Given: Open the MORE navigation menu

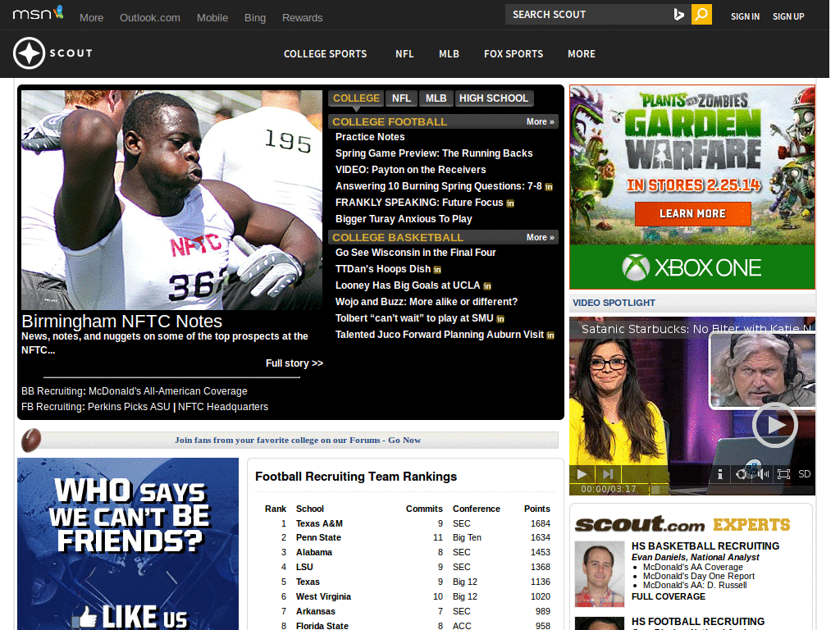Looking at the screenshot, I should pyautogui.click(x=582, y=53).
